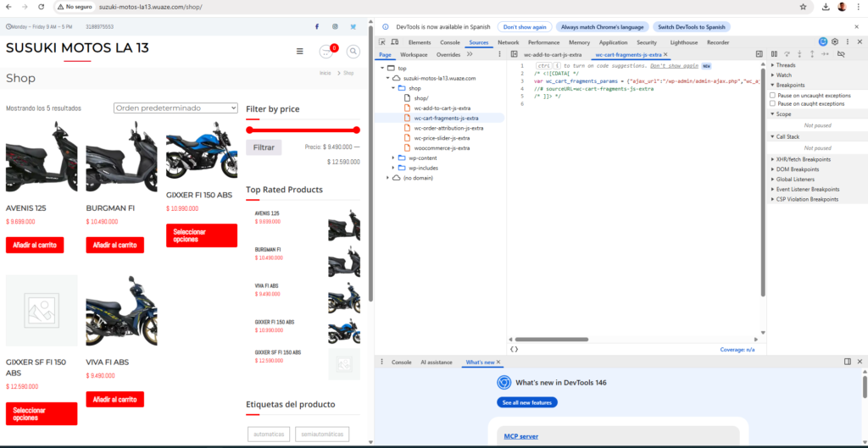
Task: Toggle the debugger sidebar icon
Action: click(759, 54)
